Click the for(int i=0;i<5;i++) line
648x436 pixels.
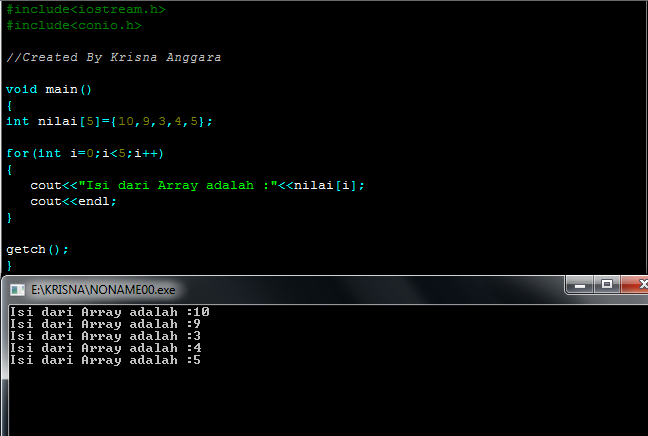[85, 153]
